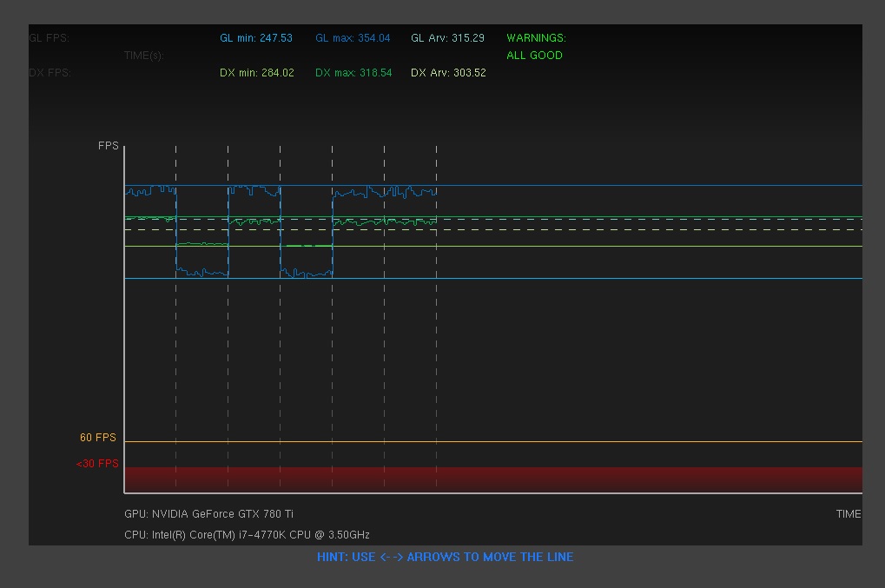Click the 60 FPS threshold label
Image resolution: width=885 pixels, height=588 pixels.
(98, 438)
